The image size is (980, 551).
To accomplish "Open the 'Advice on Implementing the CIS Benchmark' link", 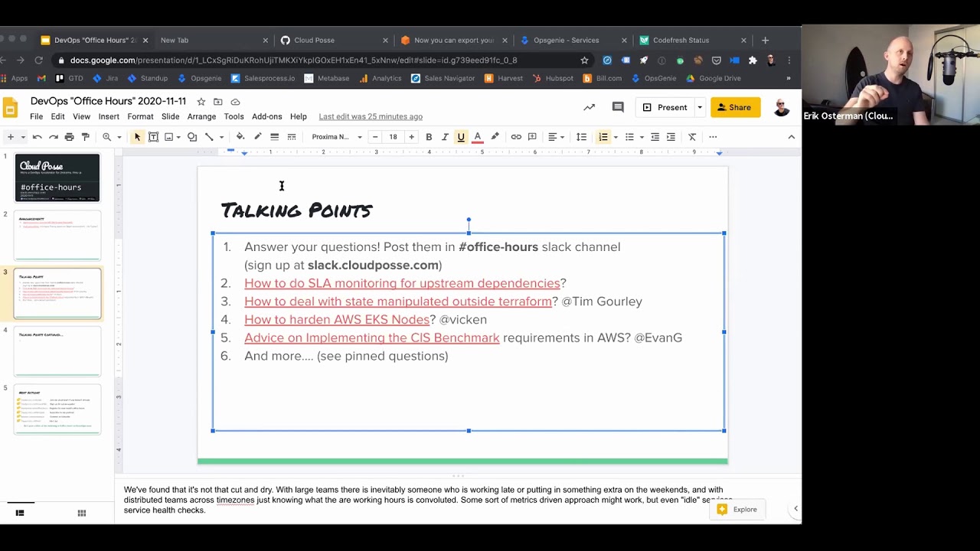I will [371, 337].
